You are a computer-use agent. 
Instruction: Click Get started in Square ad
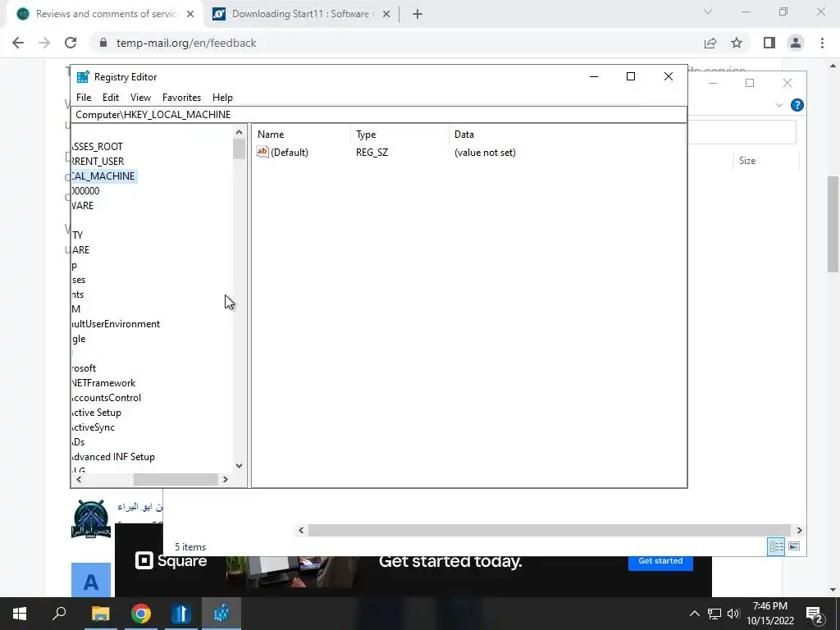click(x=660, y=561)
